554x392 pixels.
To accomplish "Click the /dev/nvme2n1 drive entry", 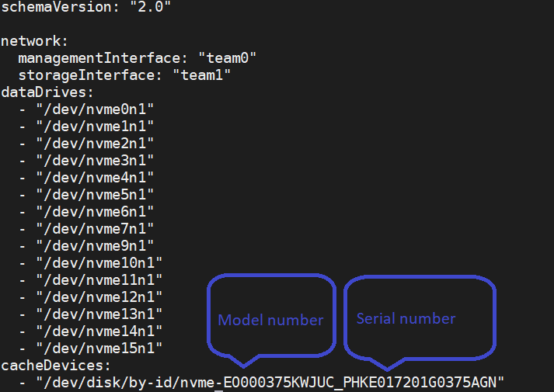I will pos(95,143).
